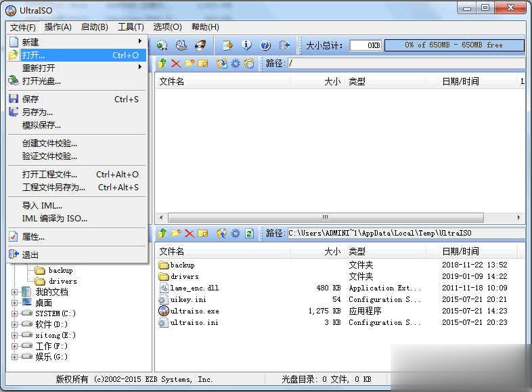Image resolution: width=532 pixels, height=392 pixels.
Task: Go up one folder in the local pane
Action: tap(162, 233)
